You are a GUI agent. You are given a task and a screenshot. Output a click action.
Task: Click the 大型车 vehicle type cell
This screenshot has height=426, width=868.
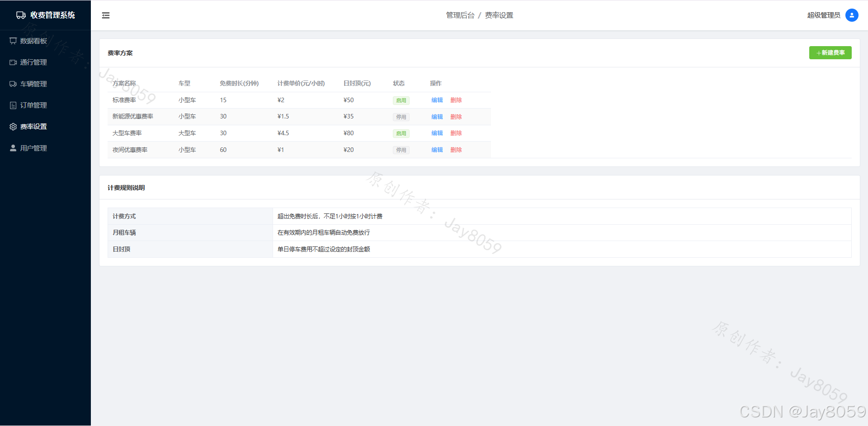pyautogui.click(x=187, y=133)
